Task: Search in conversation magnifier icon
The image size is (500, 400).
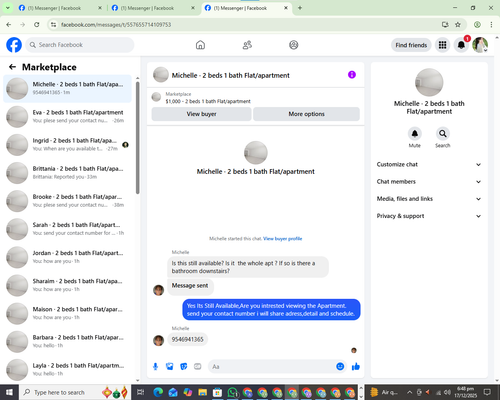Action: point(443,133)
